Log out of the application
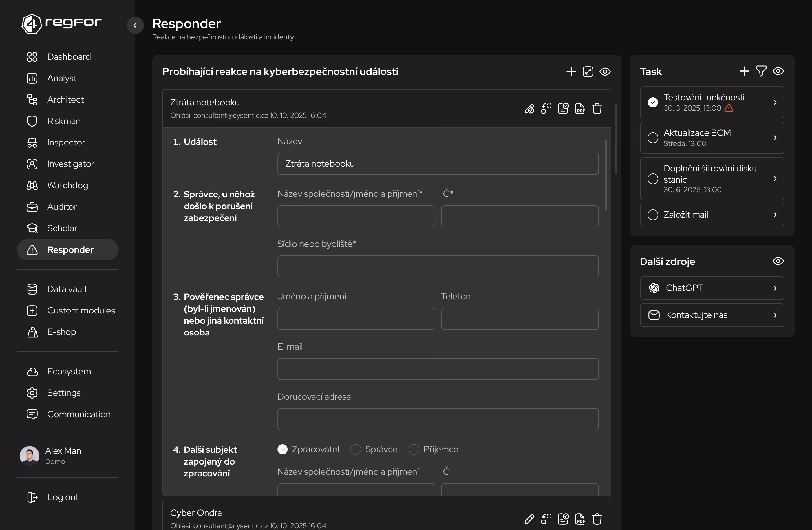 (62, 497)
